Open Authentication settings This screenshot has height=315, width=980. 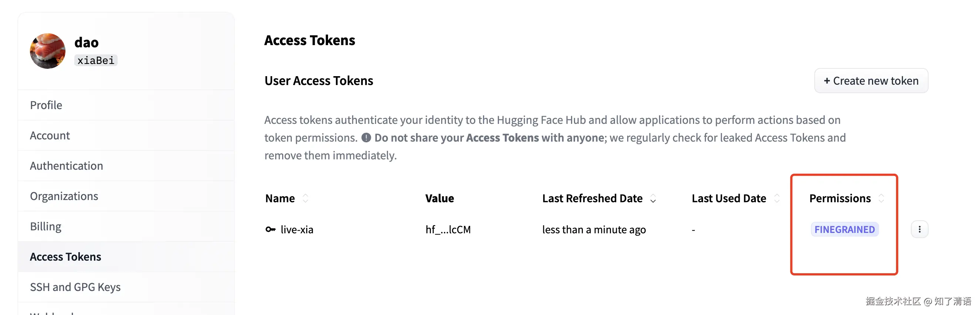pos(67,166)
